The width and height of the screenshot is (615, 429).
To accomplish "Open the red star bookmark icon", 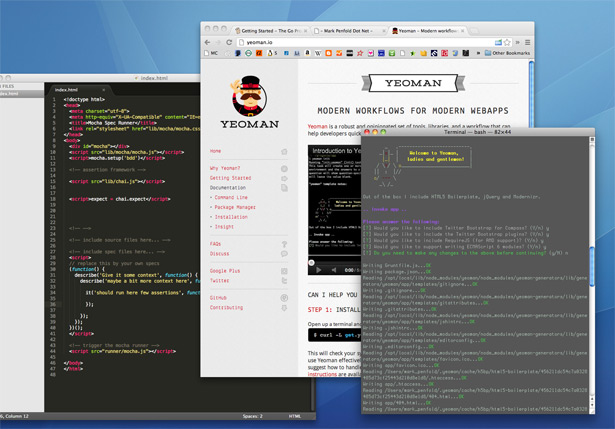I will 360,53.
